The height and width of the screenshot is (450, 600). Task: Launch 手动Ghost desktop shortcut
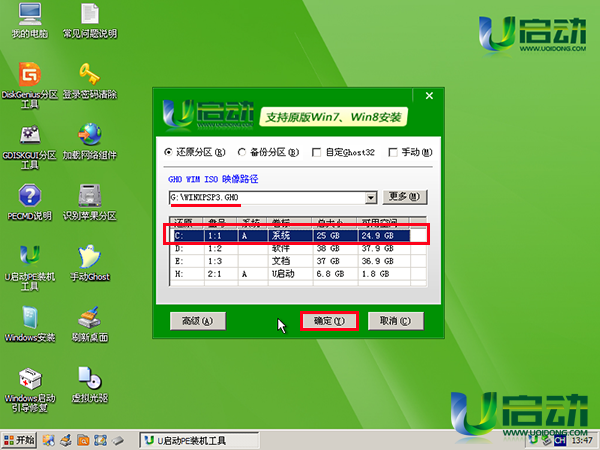[89, 257]
